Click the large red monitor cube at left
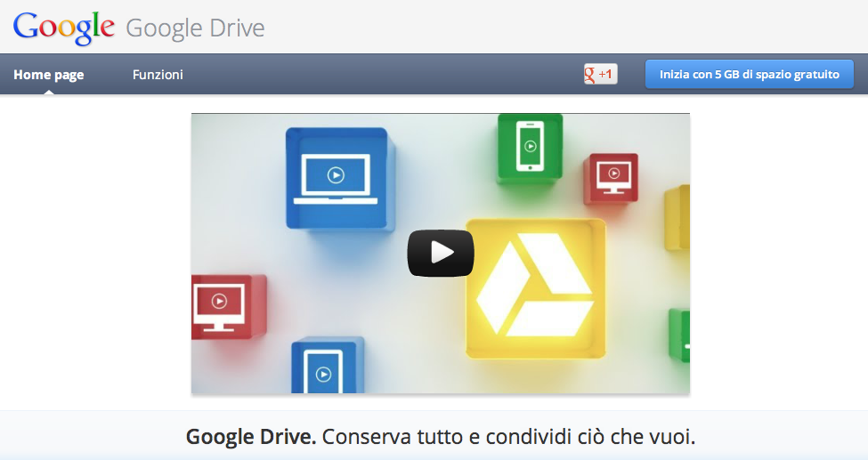The width and height of the screenshot is (868, 460). (x=229, y=307)
